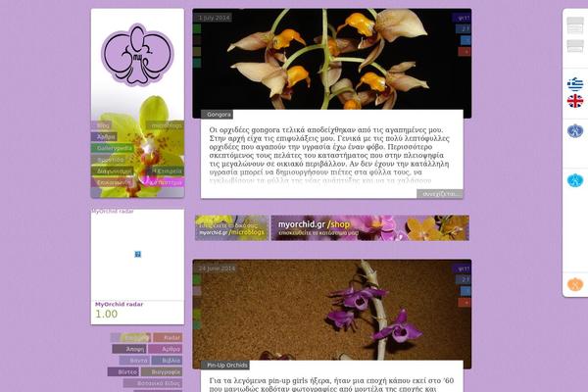This screenshot has width=588, height=392.
Task: Filter by the Βίντεο tag
Action: (123, 371)
